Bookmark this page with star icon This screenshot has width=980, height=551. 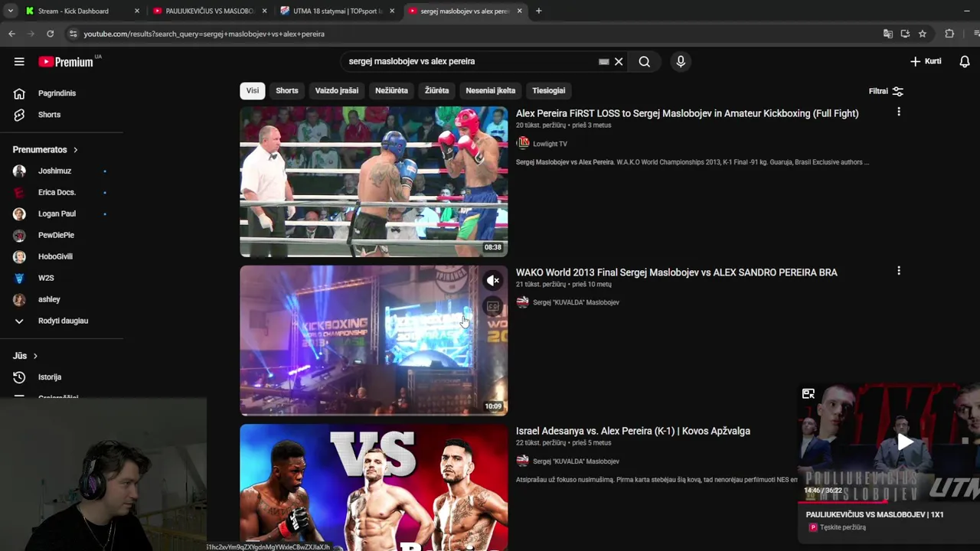coord(923,34)
